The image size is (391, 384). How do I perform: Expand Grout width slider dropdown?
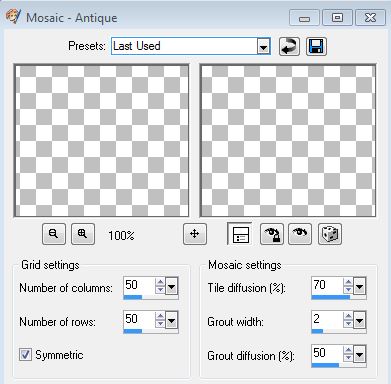click(x=359, y=320)
